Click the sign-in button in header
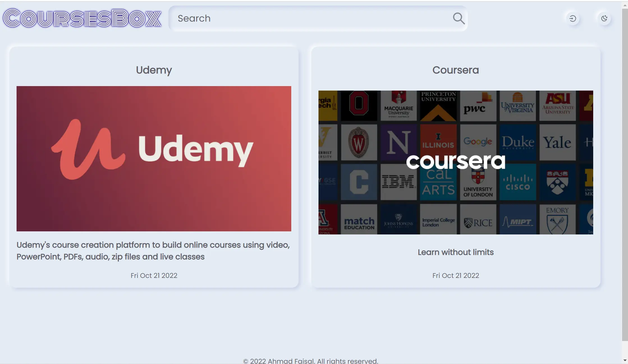 coord(572,18)
